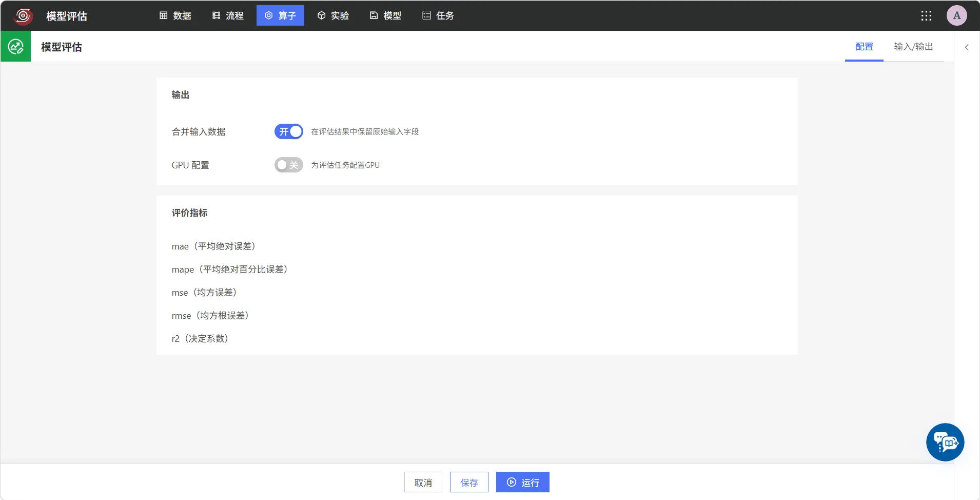Click the 保存 button
Viewport: 980px width, 500px height.
coord(469,482)
